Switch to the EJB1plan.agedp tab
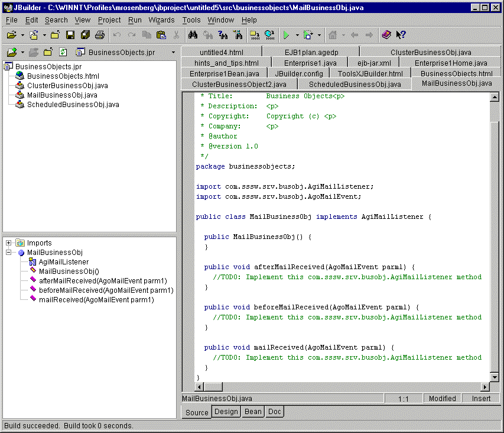504x433 pixels. click(x=311, y=53)
